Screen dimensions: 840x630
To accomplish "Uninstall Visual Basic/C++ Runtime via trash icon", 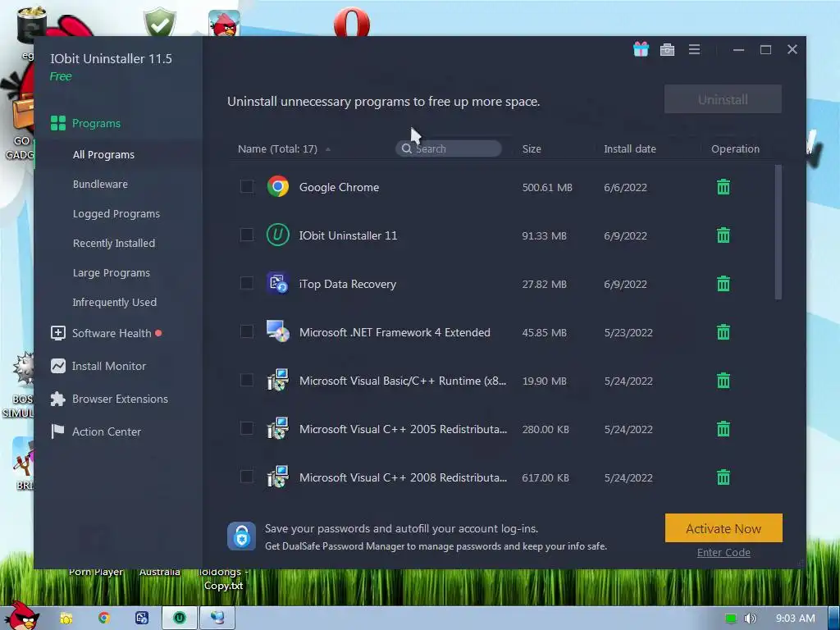I will [x=724, y=381].
